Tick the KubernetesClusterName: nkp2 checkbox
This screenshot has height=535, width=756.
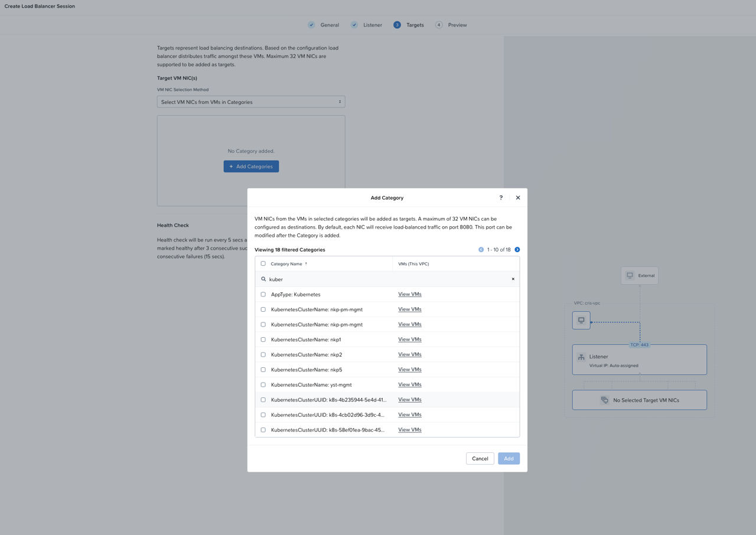[x=263, y=355]
